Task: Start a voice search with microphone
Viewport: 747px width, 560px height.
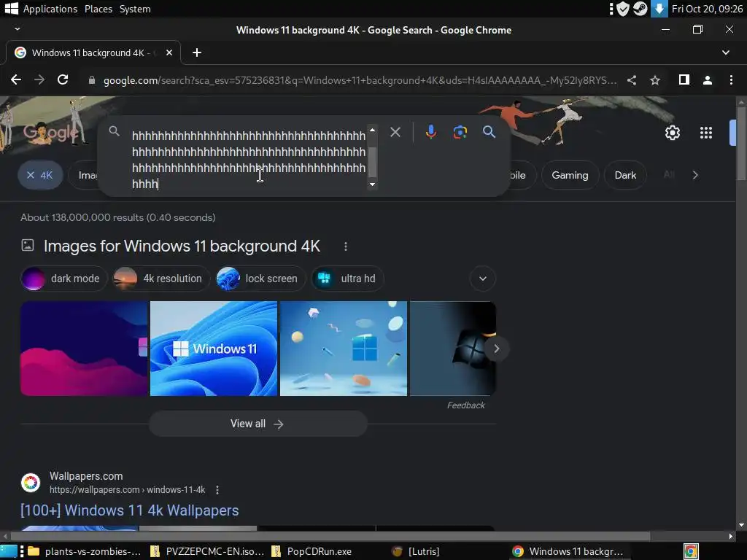Action: click(430, 132)
